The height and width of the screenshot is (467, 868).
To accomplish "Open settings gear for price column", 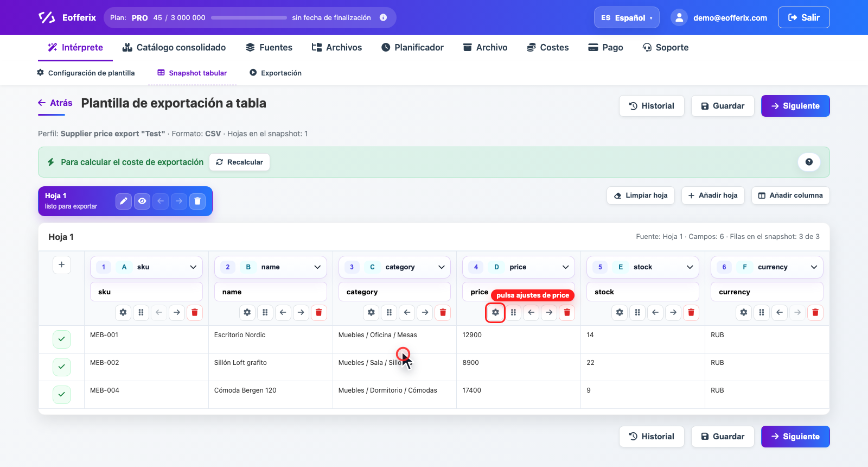I will [x=495, y=312].
